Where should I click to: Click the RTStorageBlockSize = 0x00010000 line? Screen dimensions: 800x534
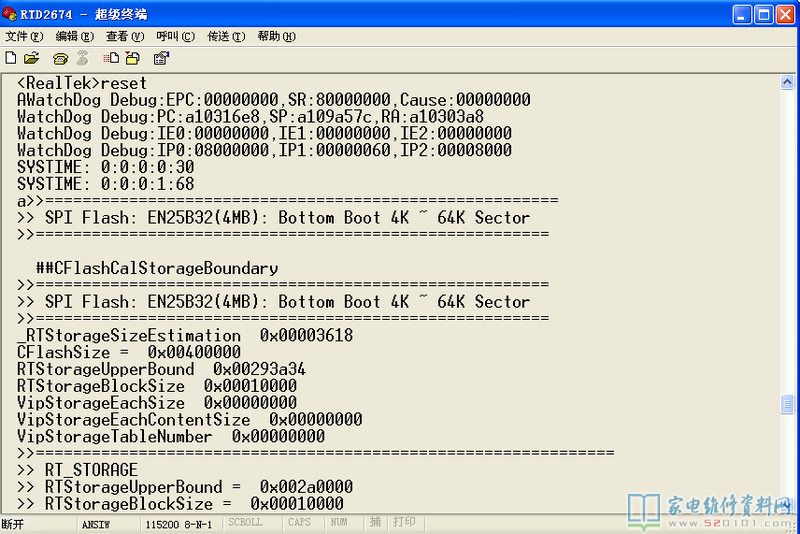click(180, 504)
